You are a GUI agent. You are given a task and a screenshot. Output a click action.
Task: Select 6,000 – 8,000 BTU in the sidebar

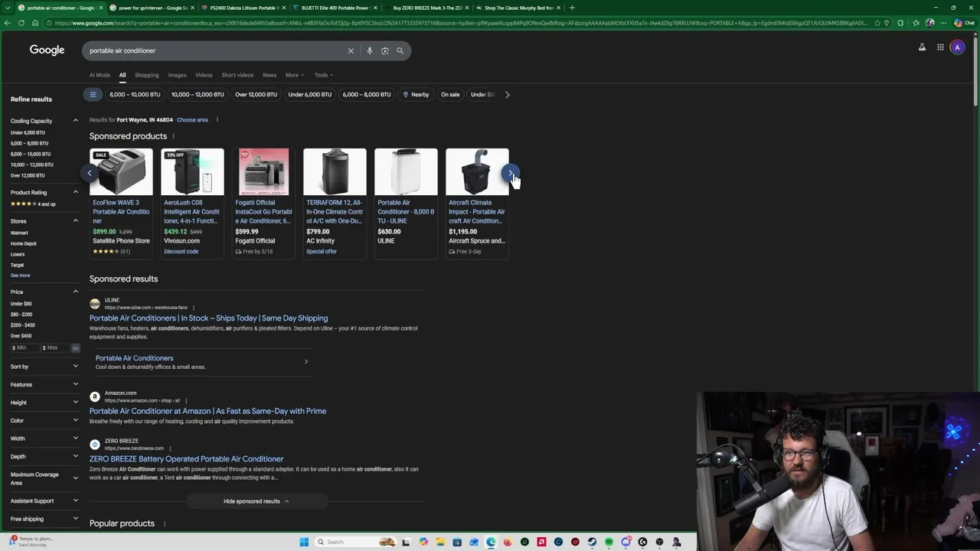(x=29, y=143)
